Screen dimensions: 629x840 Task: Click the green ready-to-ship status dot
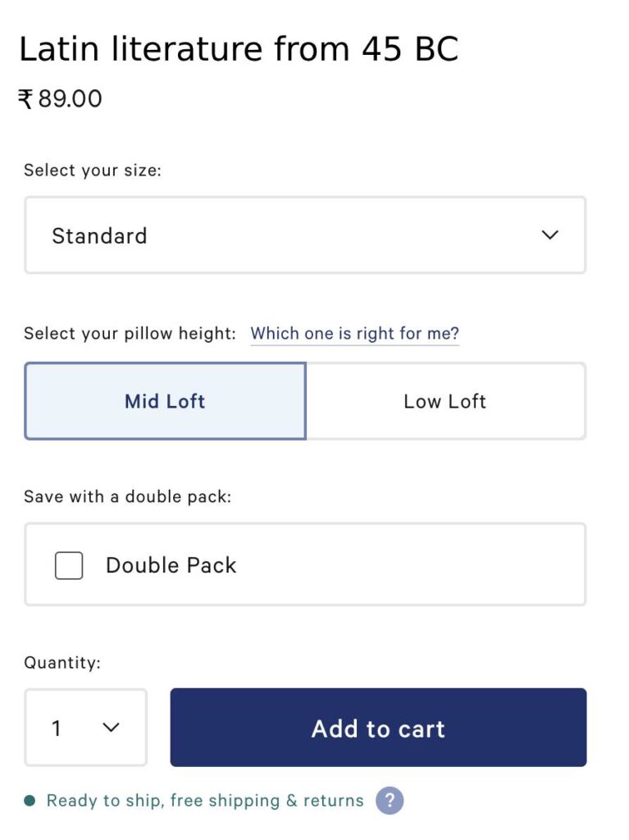[x=30, y=801]
